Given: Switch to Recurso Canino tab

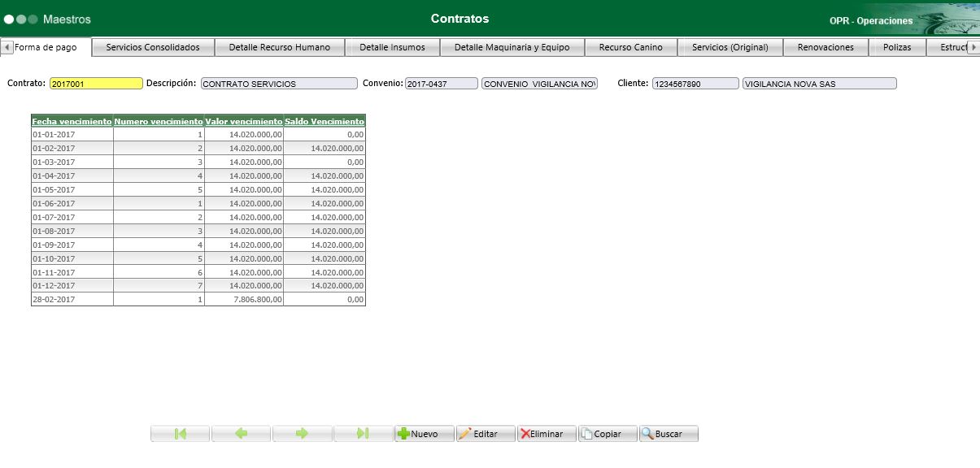Looking at the screenshot, I should point(631,47).
